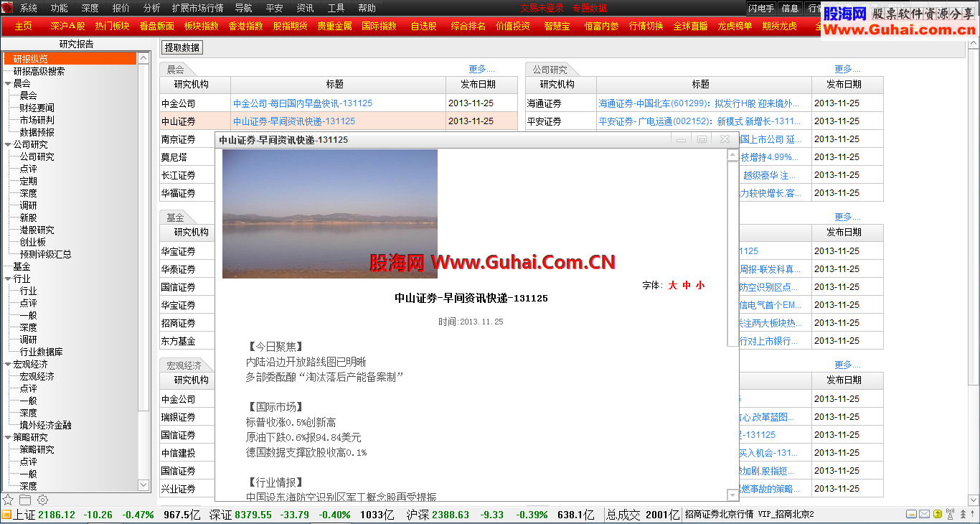This screenshot has height=524, width=980.
Task: Click the antenna signal icon in status bar
Action: tap(951, 515)
